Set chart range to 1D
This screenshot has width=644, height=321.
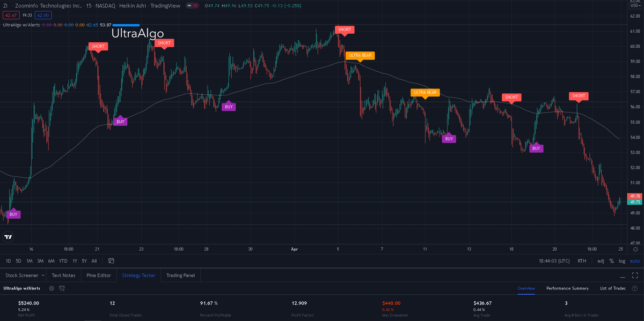pos(8,261)
